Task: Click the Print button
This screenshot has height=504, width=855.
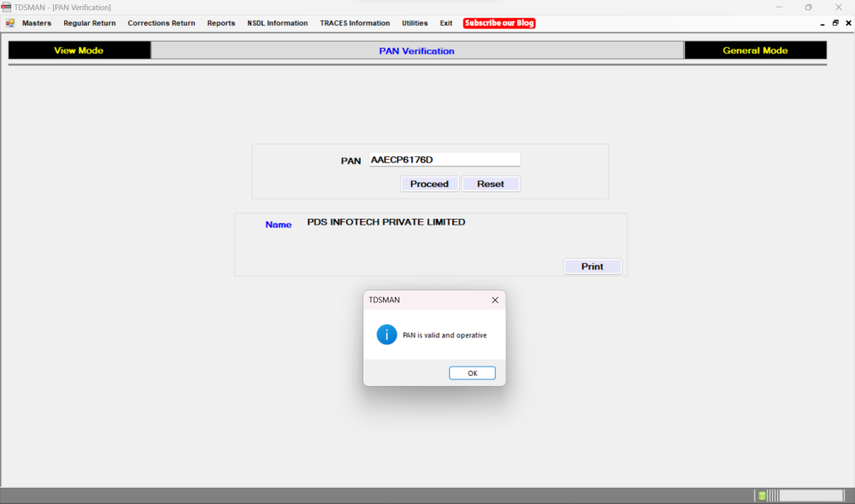Action: (593, 267)
